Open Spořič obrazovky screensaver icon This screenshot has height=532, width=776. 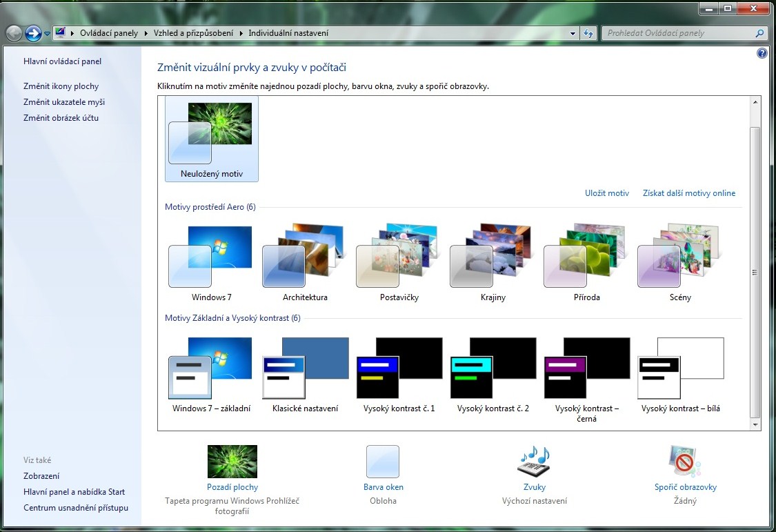tap(685, 461)
